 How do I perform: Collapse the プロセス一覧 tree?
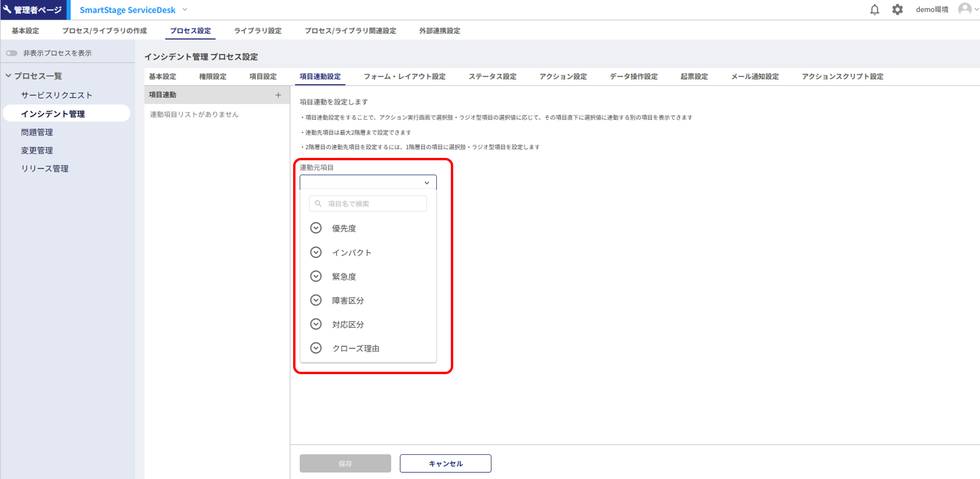9,76
